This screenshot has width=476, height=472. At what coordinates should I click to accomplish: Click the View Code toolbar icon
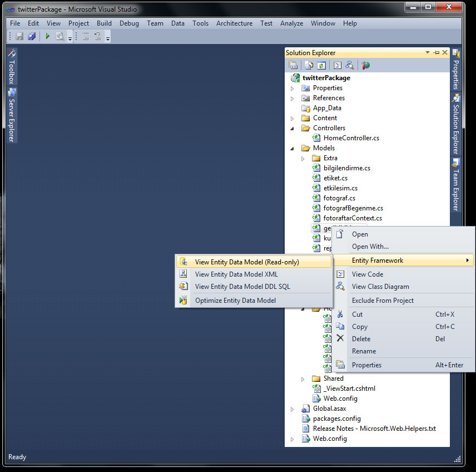tap(338, 65)
